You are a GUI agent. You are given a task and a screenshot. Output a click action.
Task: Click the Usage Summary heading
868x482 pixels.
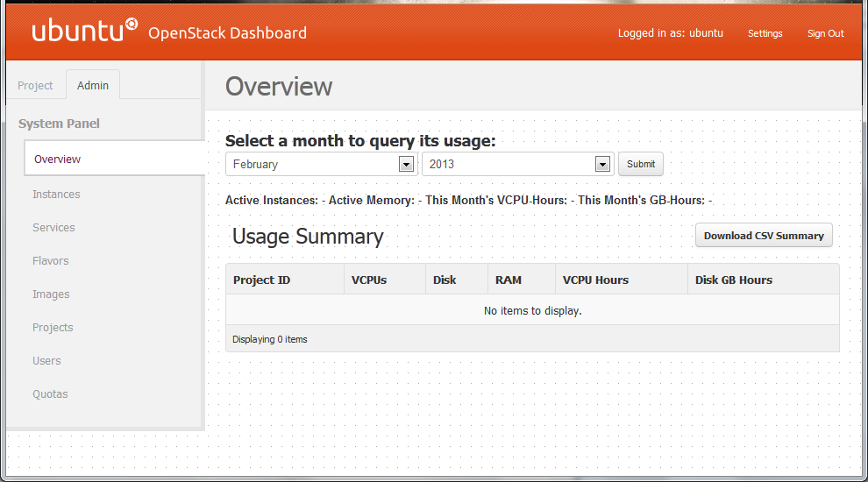pos(308,237)
